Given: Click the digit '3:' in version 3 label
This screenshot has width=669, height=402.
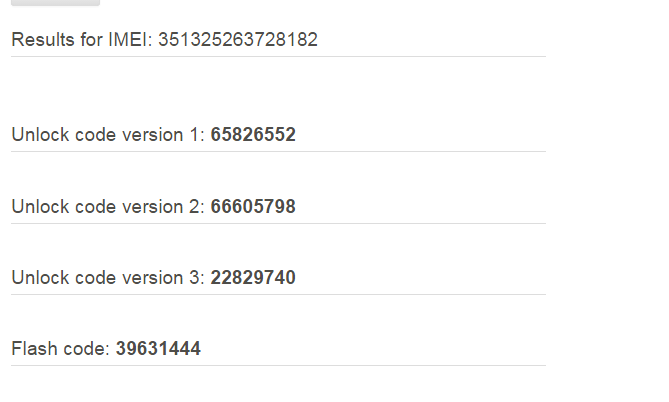Looking at the screenshot, I should [197, 277].
